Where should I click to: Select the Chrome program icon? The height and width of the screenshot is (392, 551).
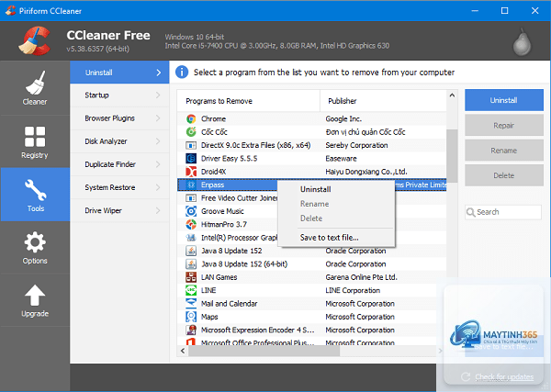click(x=191, y=118)
